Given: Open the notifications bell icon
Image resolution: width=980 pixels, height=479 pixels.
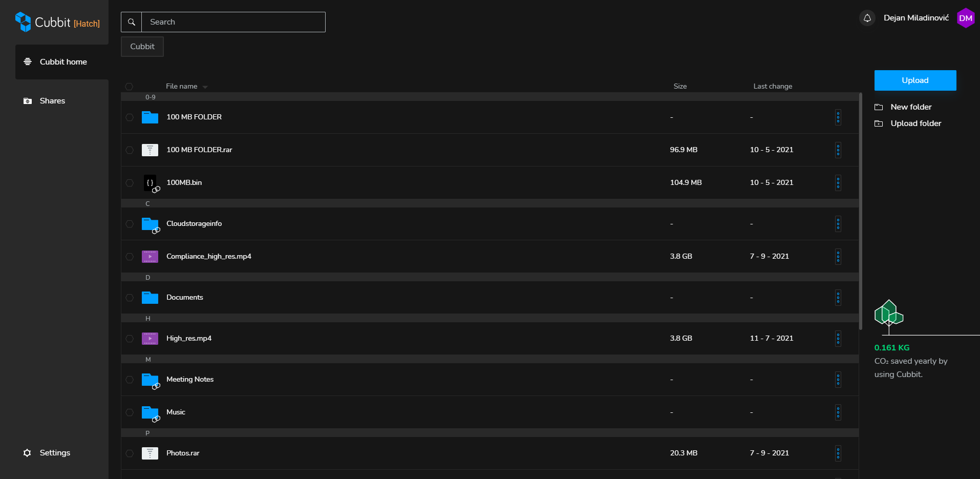Looking at the screenshot, I should coord(867,18).
